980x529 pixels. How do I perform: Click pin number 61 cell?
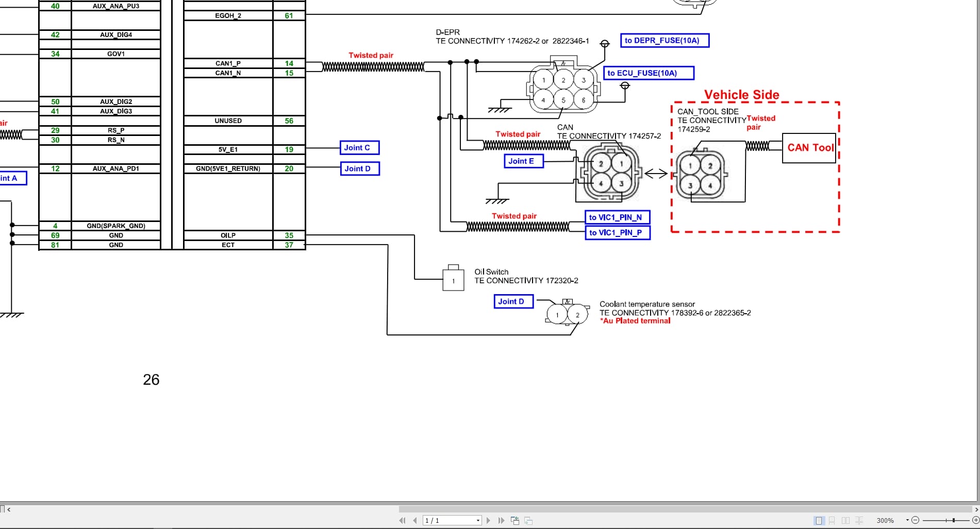[x=289, y=16]
